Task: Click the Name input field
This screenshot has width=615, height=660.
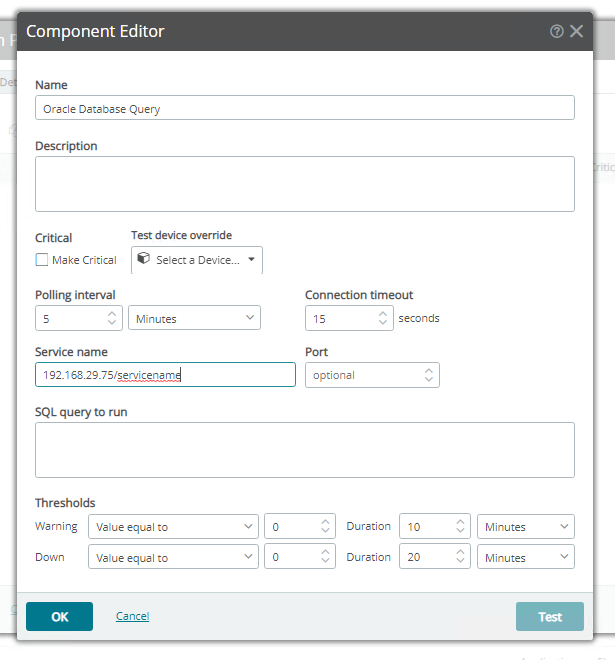Action: click(305, 108)
